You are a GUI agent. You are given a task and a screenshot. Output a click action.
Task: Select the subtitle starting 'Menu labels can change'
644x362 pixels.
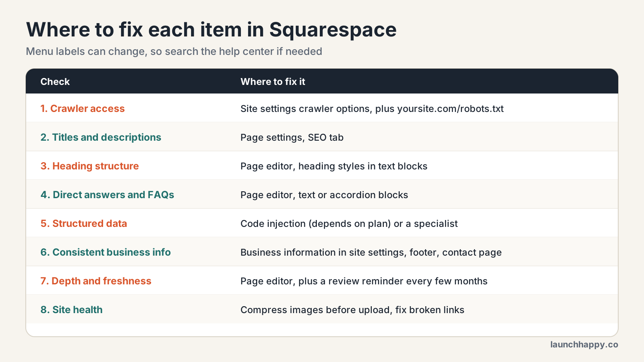[174, 51]
